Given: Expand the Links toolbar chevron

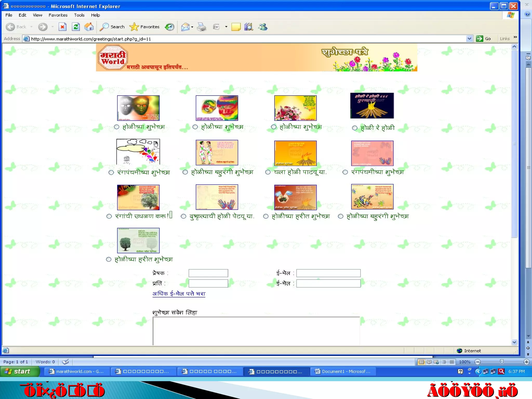Looking at the screenshot, I should (x=515, y=37).
